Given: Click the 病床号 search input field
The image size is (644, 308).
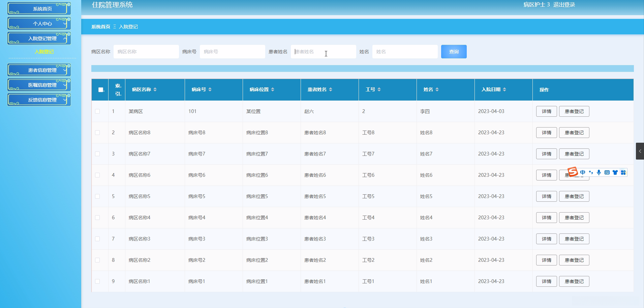Looking at the screenshot, I should [232, 52].
